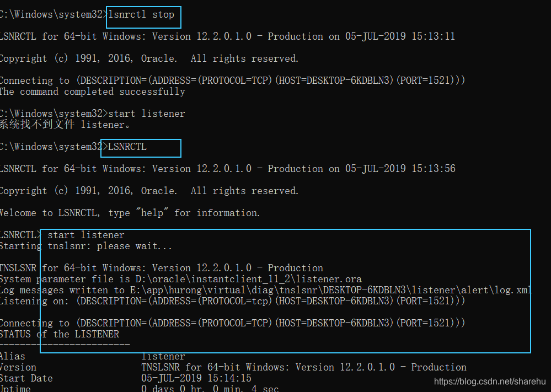Click the Version row's TNSLSNR value in the status table
The image size is (551, 392).
303,367
